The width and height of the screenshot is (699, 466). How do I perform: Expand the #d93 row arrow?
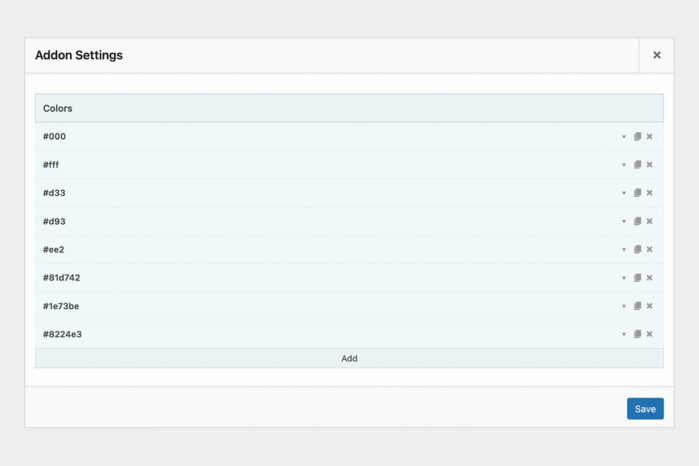coord(624,221)
